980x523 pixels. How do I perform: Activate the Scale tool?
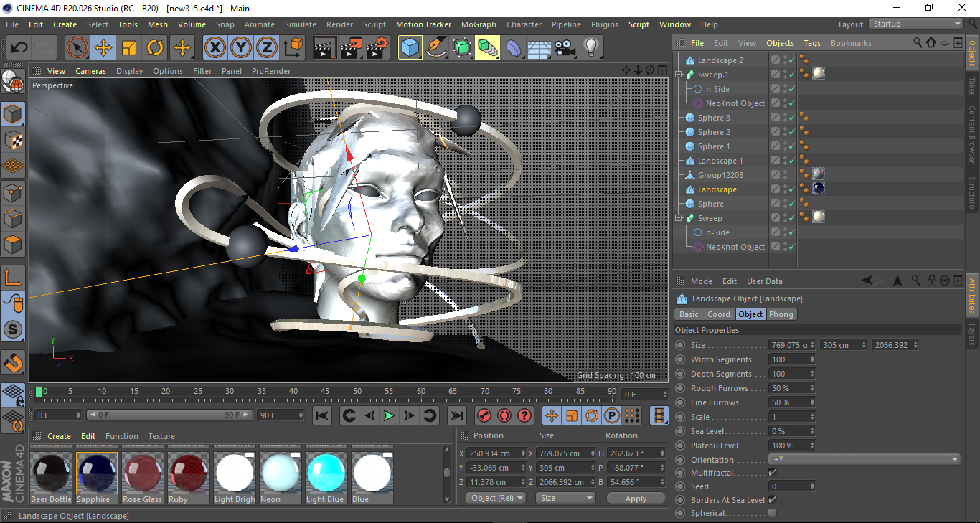pyautogui.click(x=129, y=48)
